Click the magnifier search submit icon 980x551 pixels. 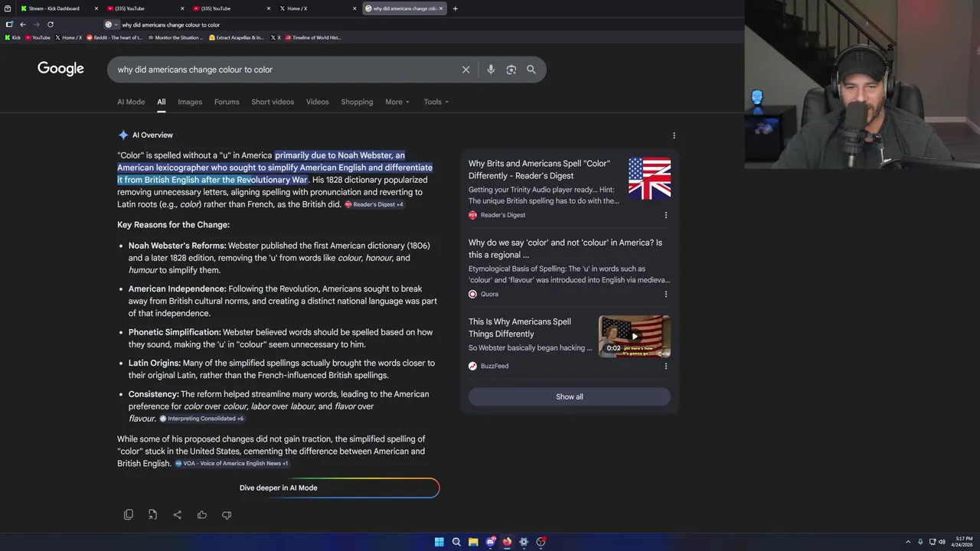coord(531,70)
